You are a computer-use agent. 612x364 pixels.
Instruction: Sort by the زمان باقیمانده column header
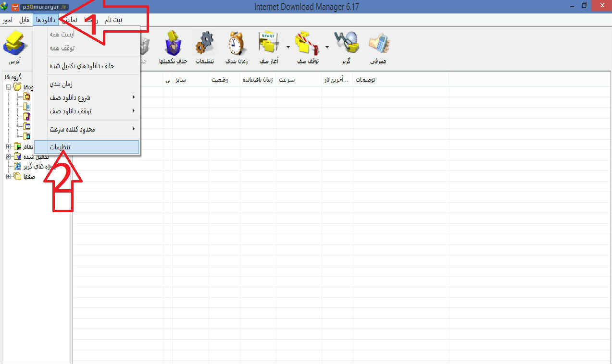coord(258,80)
